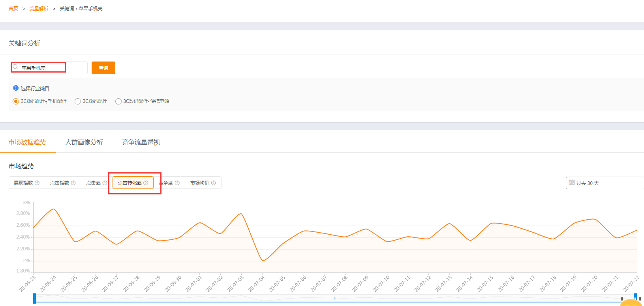The height and width of the screenshot is (306, 644).
Task: Select the 点击率 metric tab
Action: 94,183
